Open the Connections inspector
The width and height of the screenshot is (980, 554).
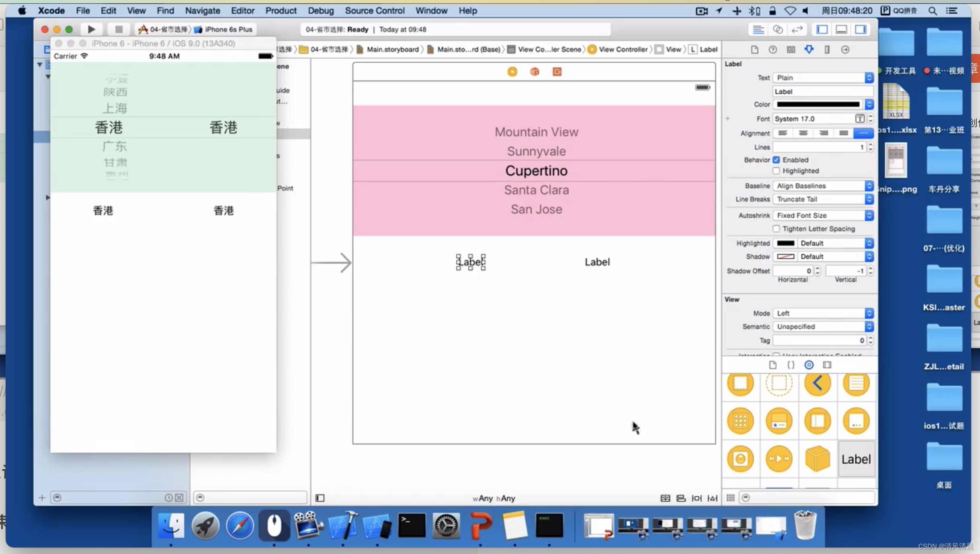[x=845, y=49]
